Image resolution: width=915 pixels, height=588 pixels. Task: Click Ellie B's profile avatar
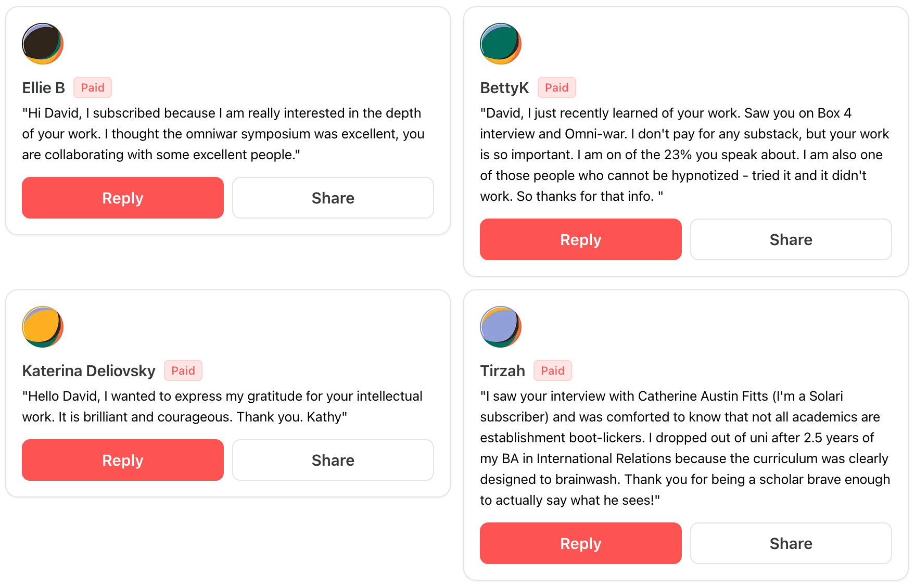pos(43,44)
